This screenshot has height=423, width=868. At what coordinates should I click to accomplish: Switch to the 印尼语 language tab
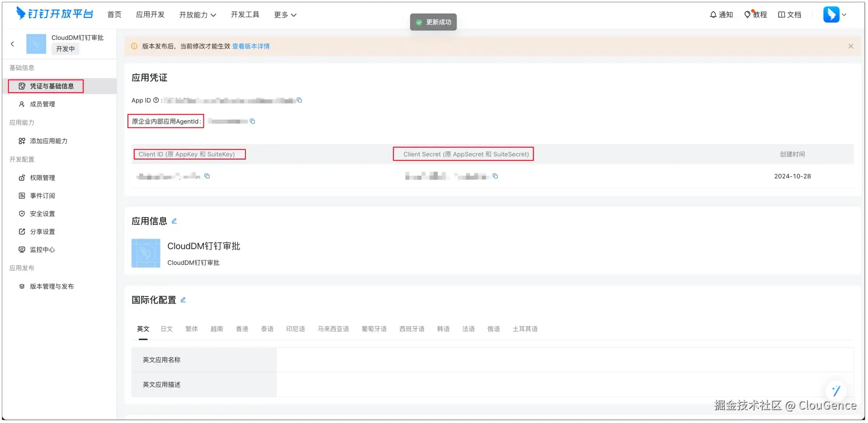click(296, 329)
